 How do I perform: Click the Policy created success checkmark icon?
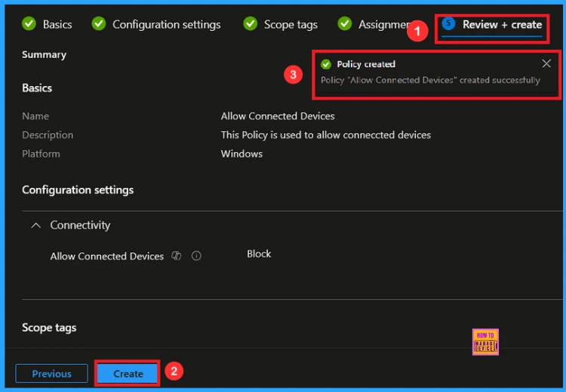[326, 64]
